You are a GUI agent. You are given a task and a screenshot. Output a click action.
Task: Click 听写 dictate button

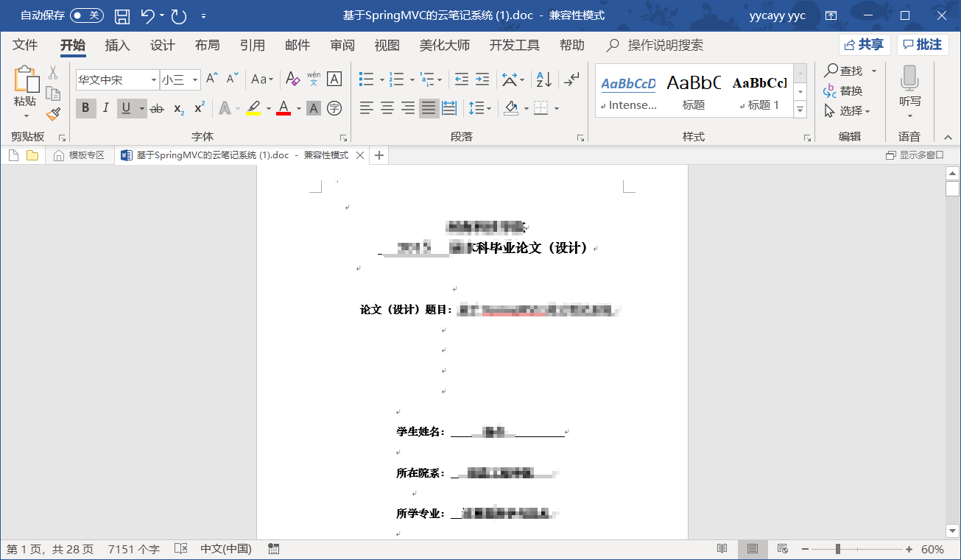pyautogui.click(x=910, y=93)
